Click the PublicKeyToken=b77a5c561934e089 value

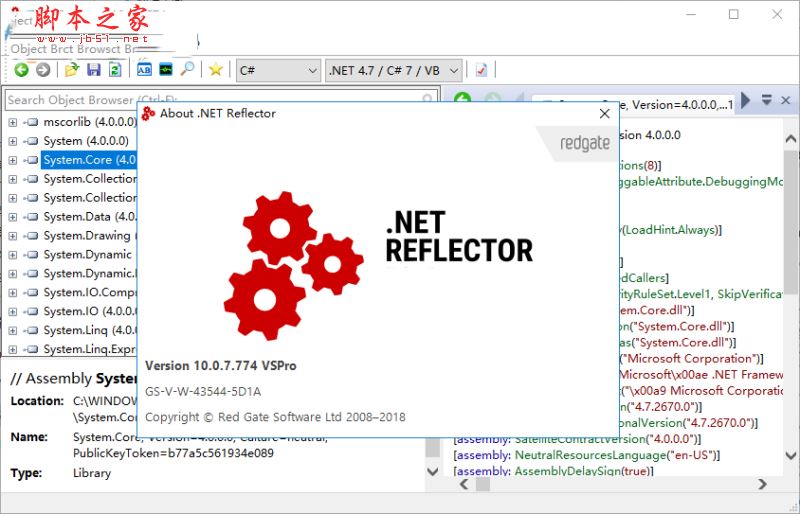[173, 453]
